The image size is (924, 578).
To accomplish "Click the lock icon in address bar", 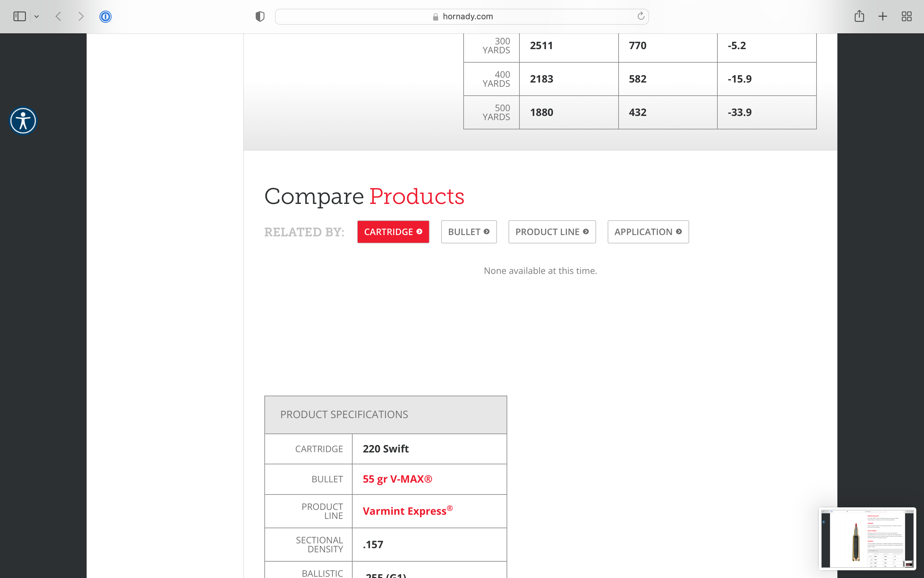I will pyautogui.click(x=435, y=17).
